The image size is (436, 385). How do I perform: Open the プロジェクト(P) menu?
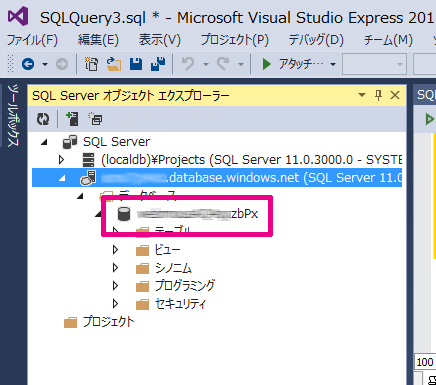234,40
